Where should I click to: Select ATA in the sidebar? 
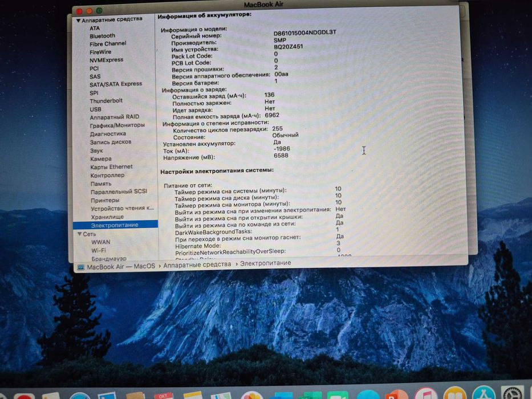95,28
